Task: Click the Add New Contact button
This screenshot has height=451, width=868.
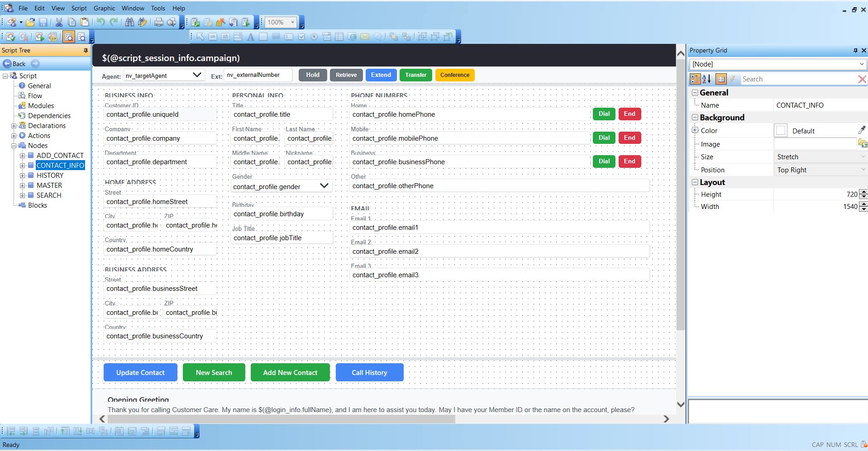Action: point(290,372)
